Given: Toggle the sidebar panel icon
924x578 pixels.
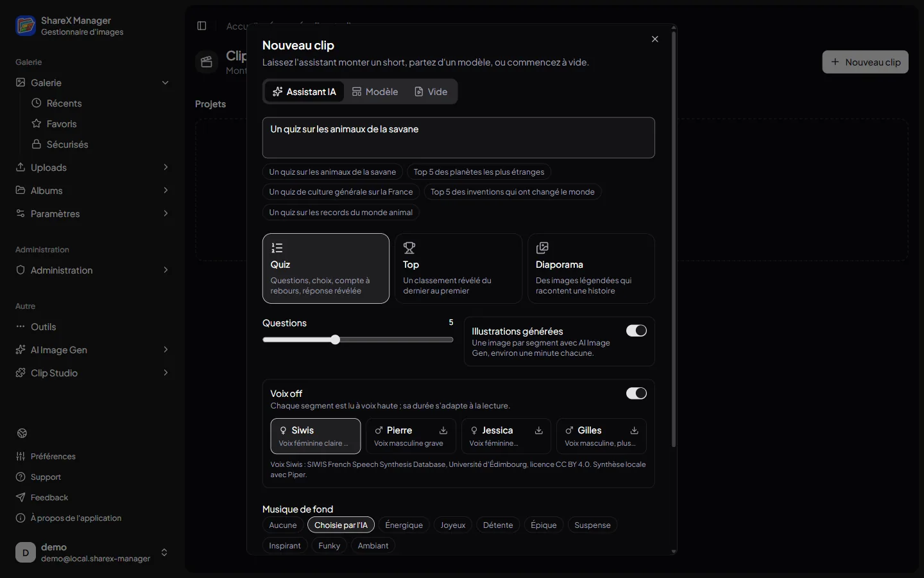Looking at the screenshot, I should click(x=201, y=26).
